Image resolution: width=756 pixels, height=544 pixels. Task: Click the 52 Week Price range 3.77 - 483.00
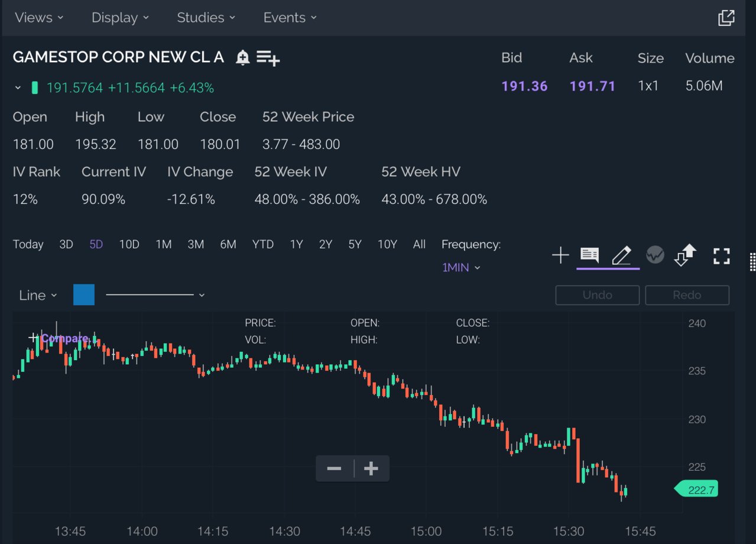(x=301, y=144)
